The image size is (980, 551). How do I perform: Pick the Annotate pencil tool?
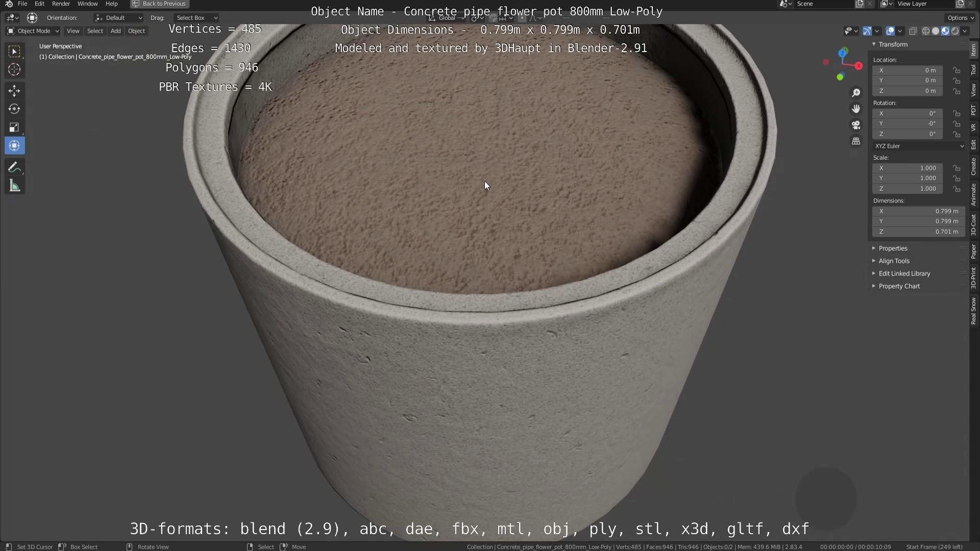click(14, 167)
